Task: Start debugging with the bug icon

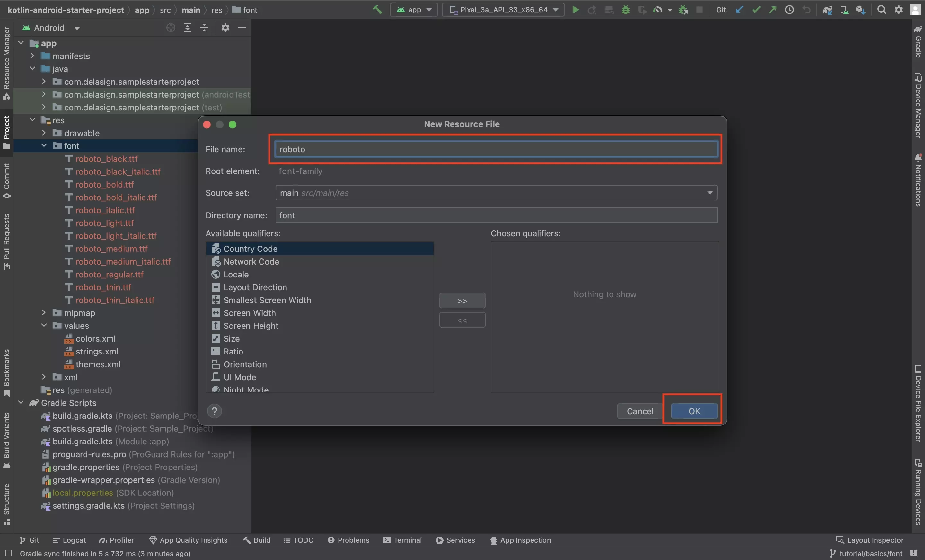Action: pyautogui.click(x=625, y=10)
